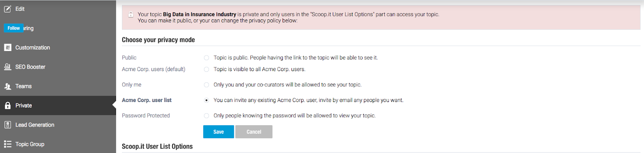Screen dimensions: 644x153
Task: Enable the Password Protected radio option
Action: [206, 116]
